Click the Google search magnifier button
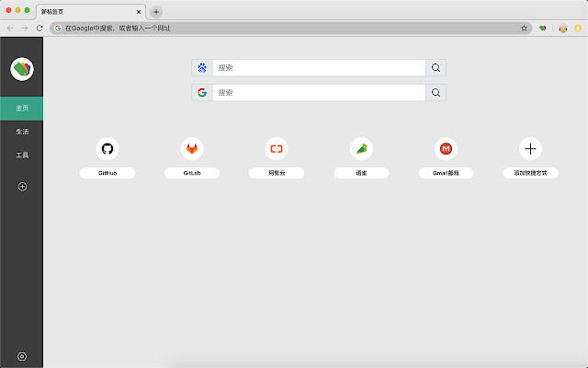This screenshot has height=368, width=588. point(435,92)
